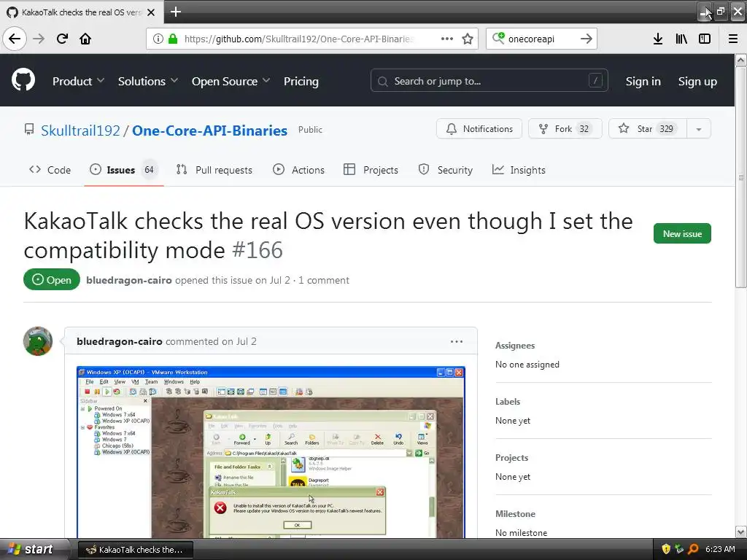The height and width of the screenshot is (560, 747).
Task: Reload the page with the refresh icon
Action: pos(62,39)
